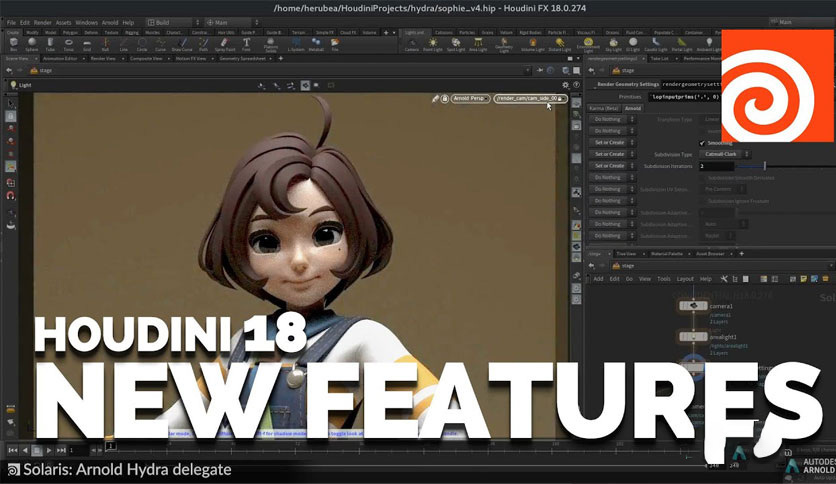Open the Subdivision Type Catmull-Clark dropdown
836x484 pixels.
721,154
